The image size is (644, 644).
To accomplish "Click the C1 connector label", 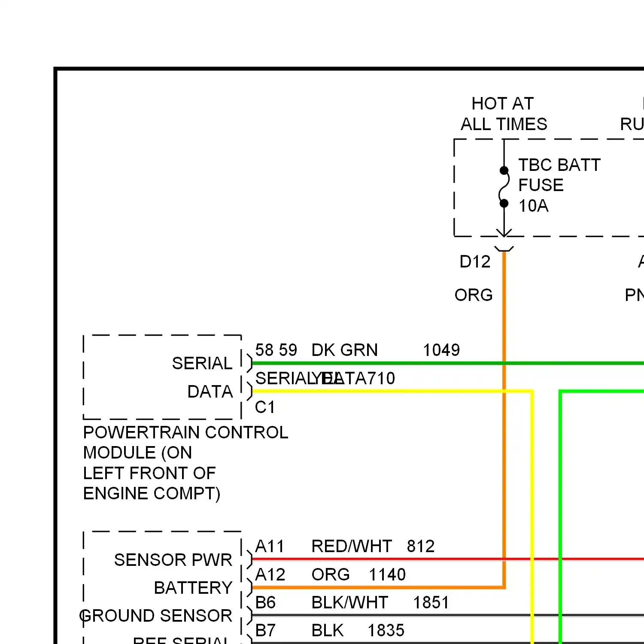I will (x=265, y=407).
